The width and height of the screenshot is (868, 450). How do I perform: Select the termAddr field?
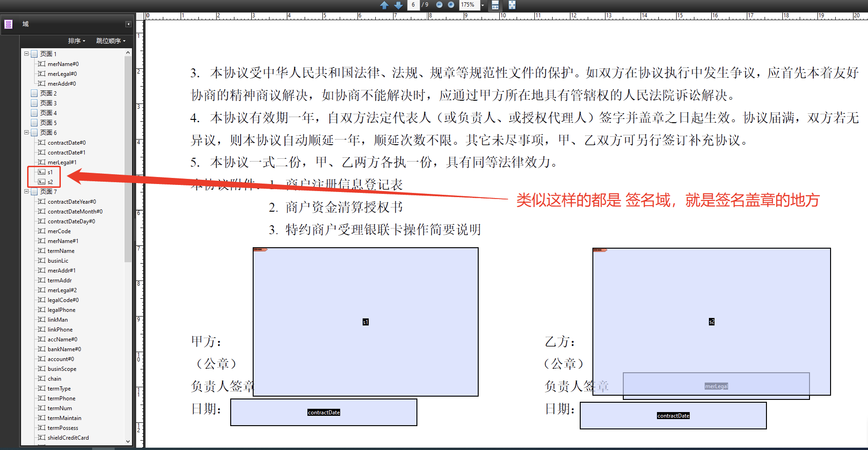point(59,280)
